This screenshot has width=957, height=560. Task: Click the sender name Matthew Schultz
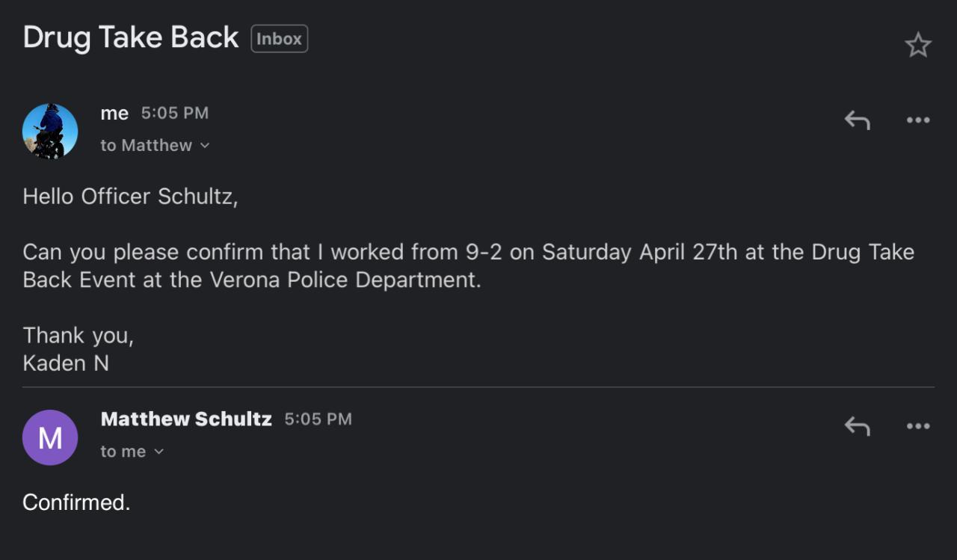point(186,419)
